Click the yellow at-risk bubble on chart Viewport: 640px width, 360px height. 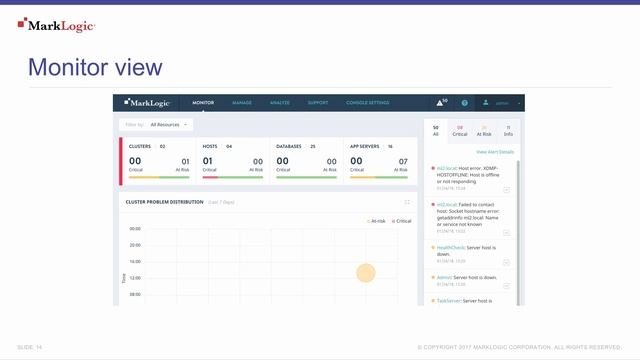click(366, 273)
